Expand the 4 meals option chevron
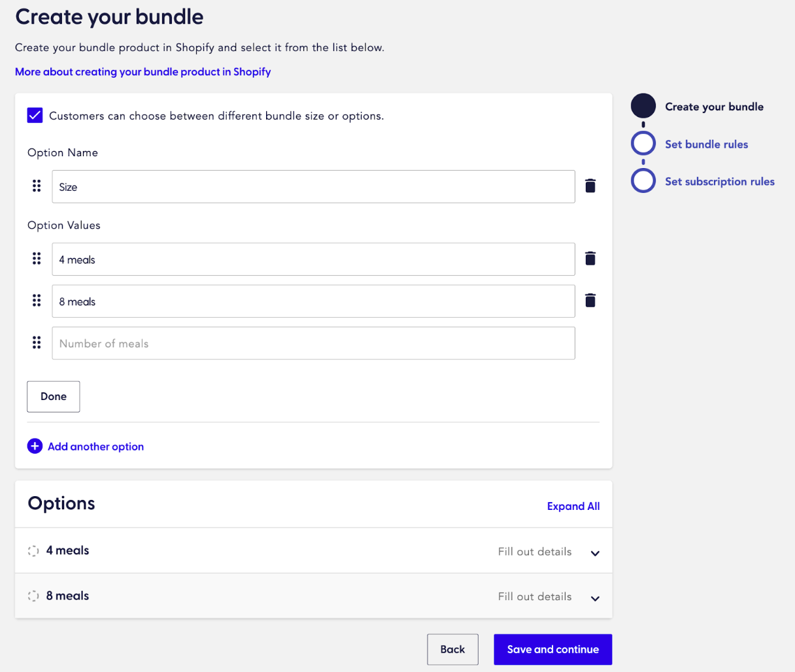The height and width of the screenshot is (672, 795). click(595, 553)
